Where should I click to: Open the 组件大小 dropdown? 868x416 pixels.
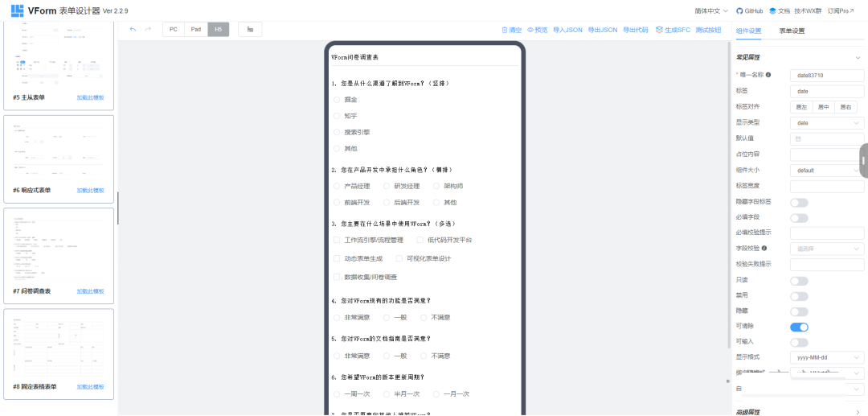(827, 171)
